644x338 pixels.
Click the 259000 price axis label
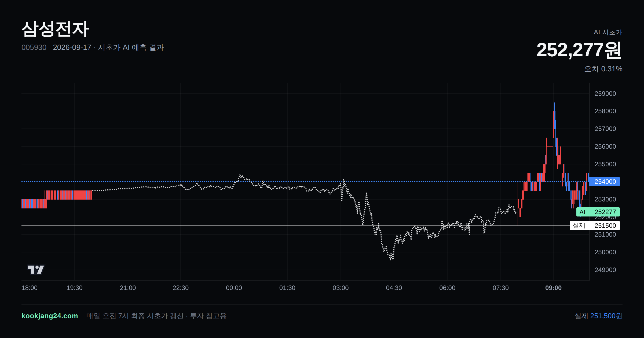click(x=605, y=94)
